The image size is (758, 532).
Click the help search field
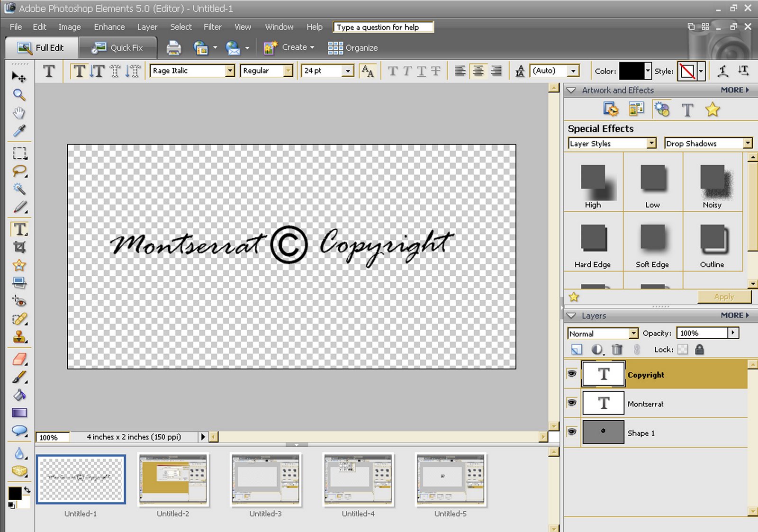[x=383, y=27]
